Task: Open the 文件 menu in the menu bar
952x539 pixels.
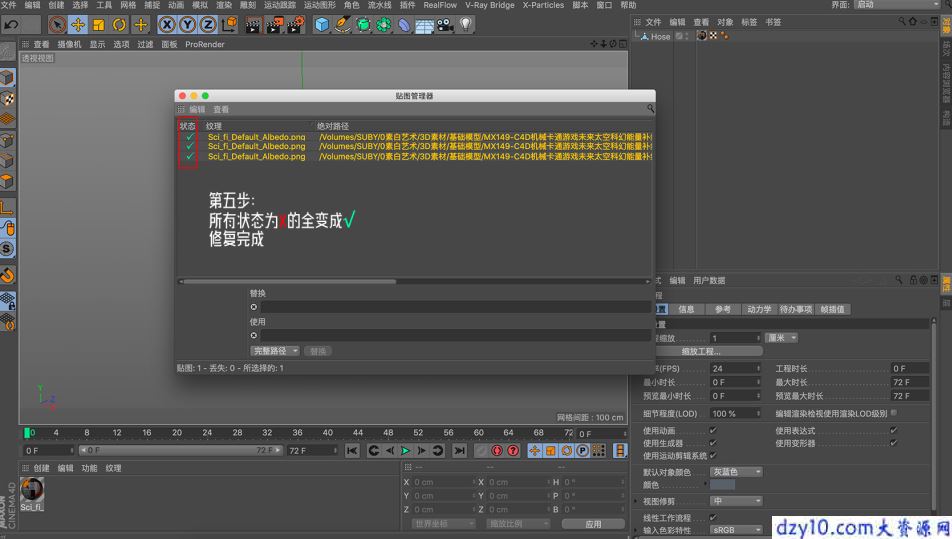Action: (x=8, y=5)
